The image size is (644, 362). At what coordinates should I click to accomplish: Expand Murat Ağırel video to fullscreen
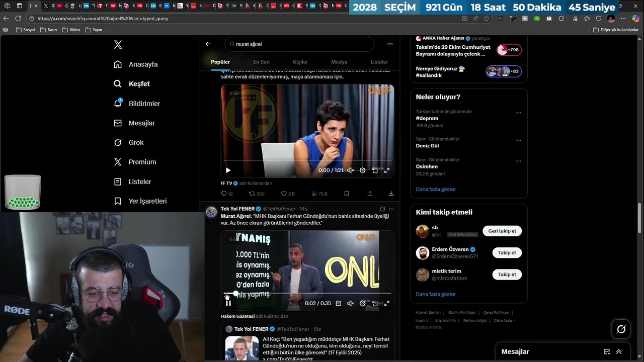387,303
